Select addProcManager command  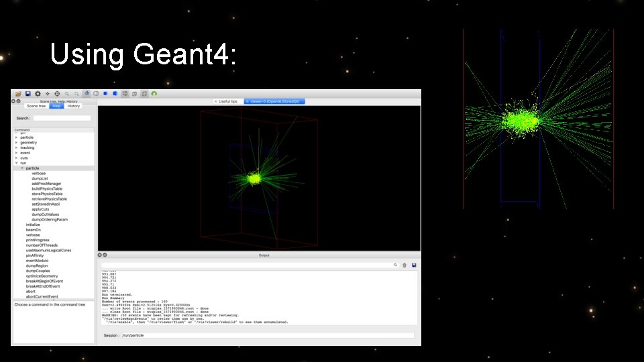tap(46, 184)
